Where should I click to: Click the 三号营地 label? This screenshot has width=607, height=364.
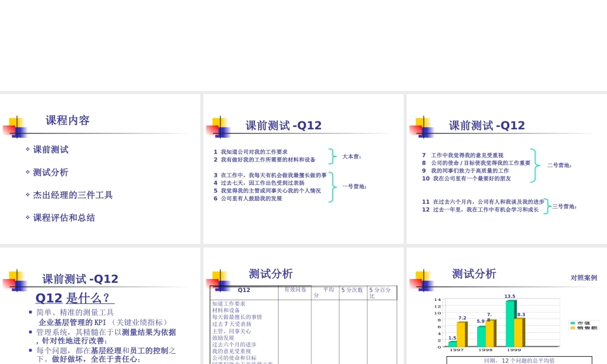coord(565,206)
